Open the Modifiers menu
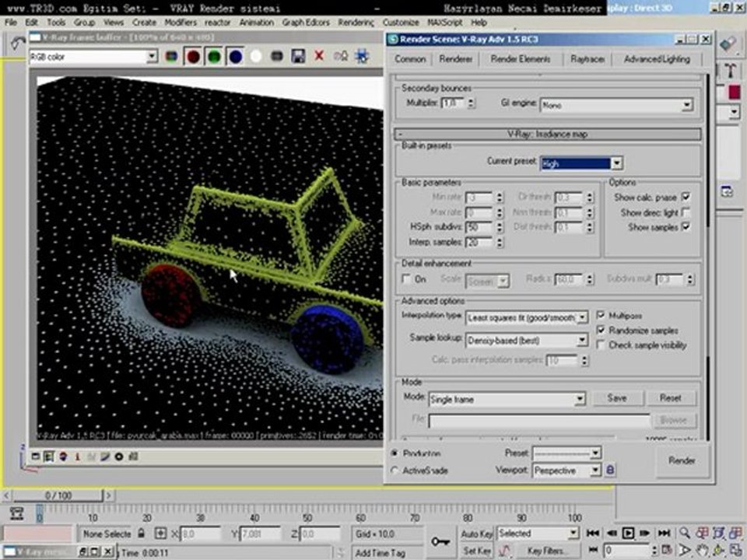 point(181,23)
